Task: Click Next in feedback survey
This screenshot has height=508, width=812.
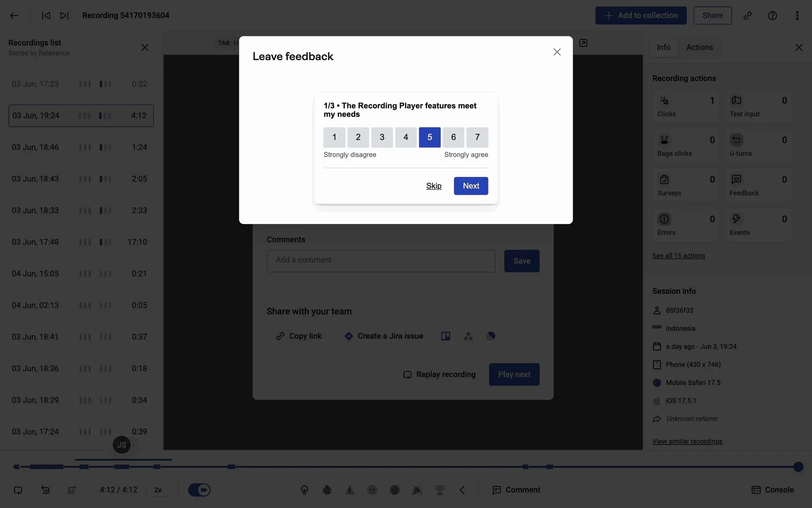Action: click(x=471, y=186)
